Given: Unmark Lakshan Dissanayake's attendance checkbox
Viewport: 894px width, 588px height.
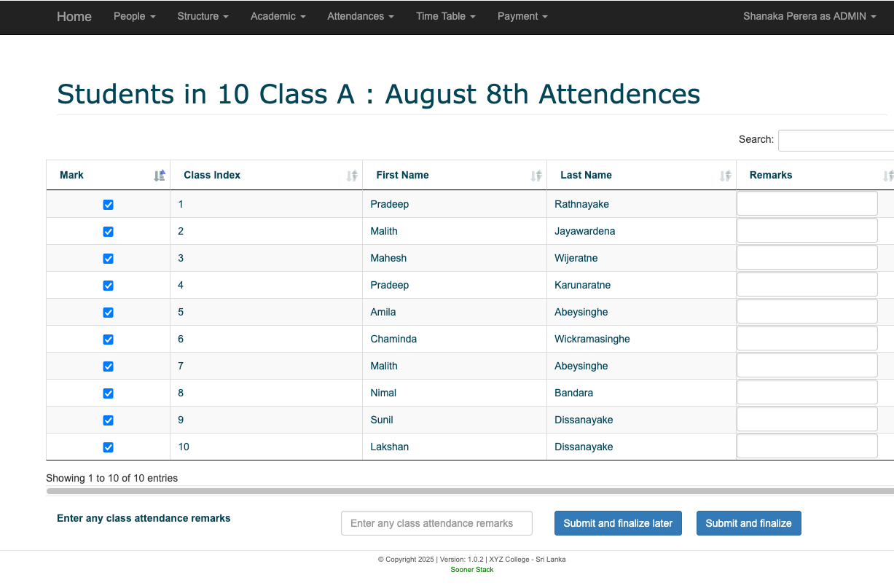Looking at the screenshot, I should (109, 447).
